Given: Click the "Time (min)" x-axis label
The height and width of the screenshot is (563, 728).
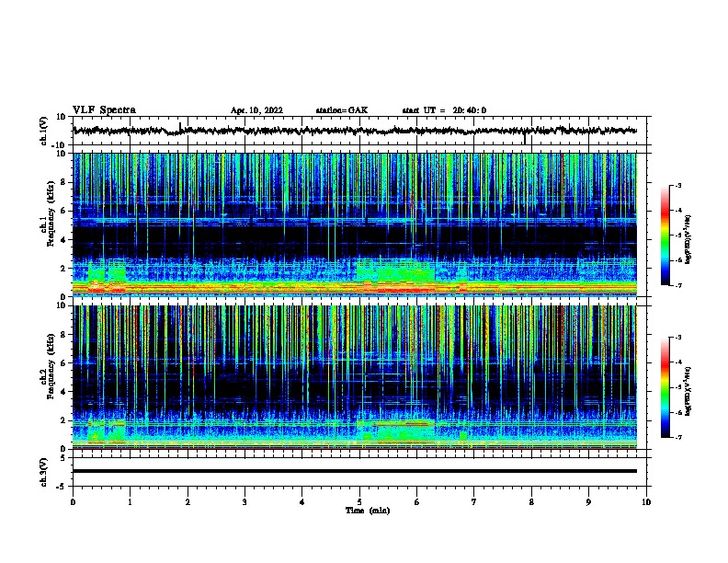Looking at the screenshot, I should pyautogui.click(x=368, y=511).
